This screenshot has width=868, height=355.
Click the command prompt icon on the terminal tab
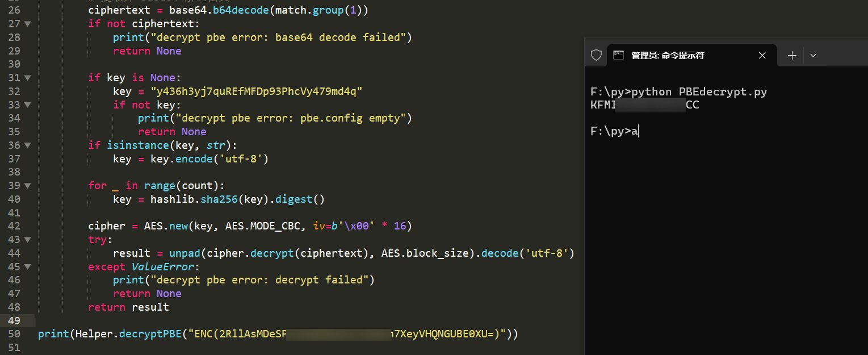[619, 55]
